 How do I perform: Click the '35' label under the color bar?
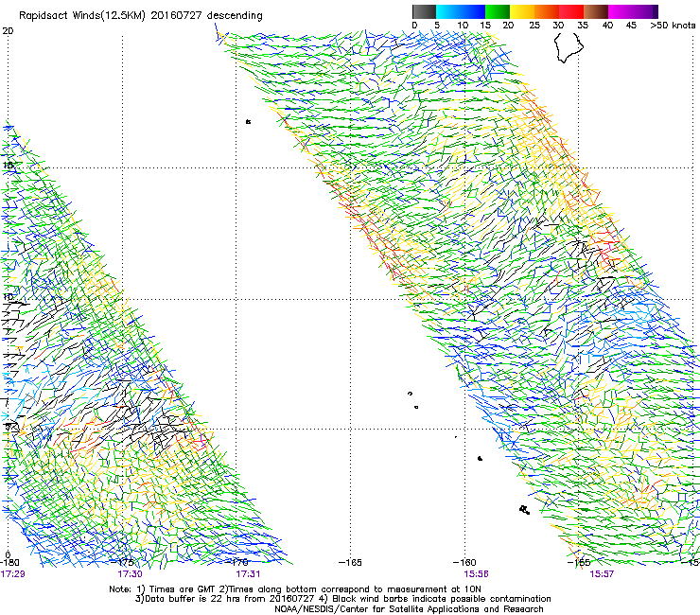pos(583,26)
